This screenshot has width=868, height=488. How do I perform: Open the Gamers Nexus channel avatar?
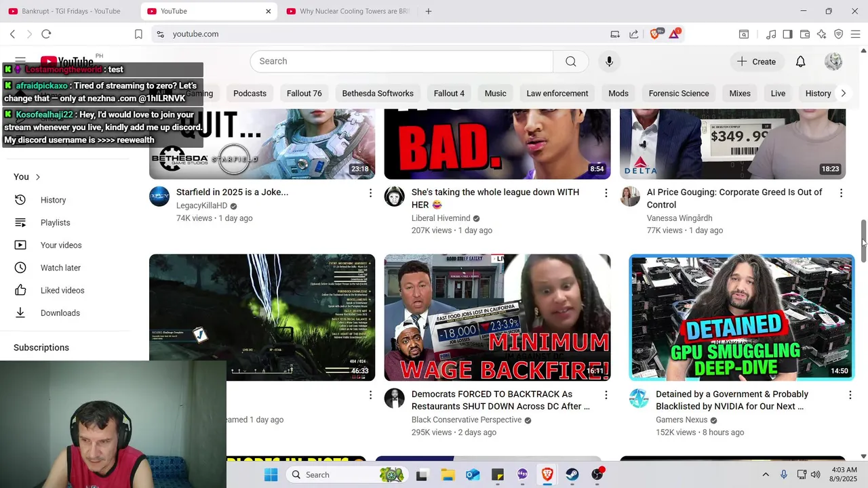639,399
